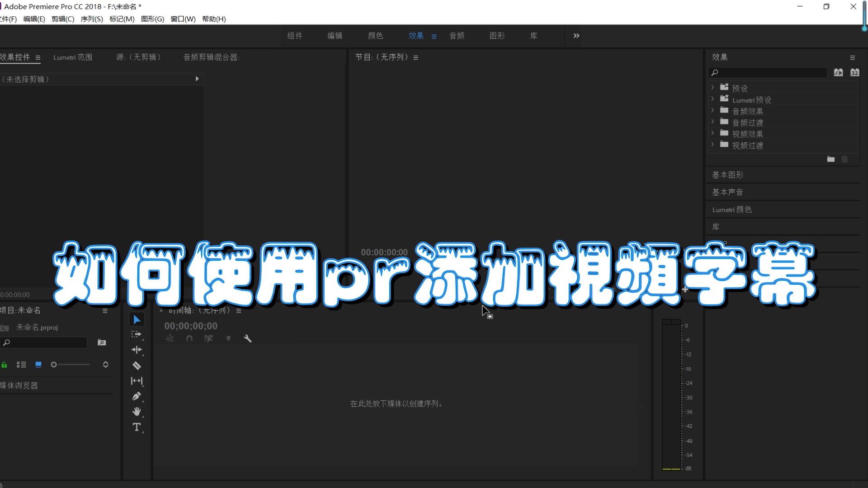Open the 文件(F) menu

pyautogui.click(x=8, y=19)
